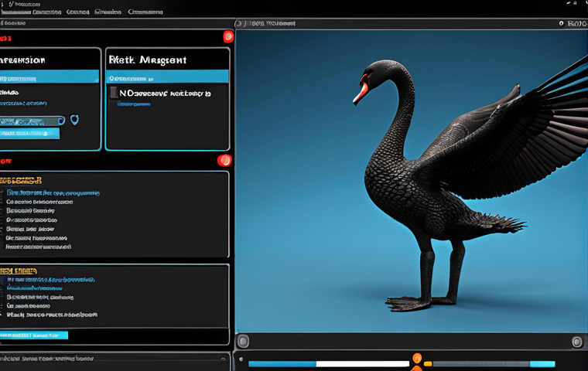Open the blue link in the Rtetk Masgent panel

click(x=134, y=104)
